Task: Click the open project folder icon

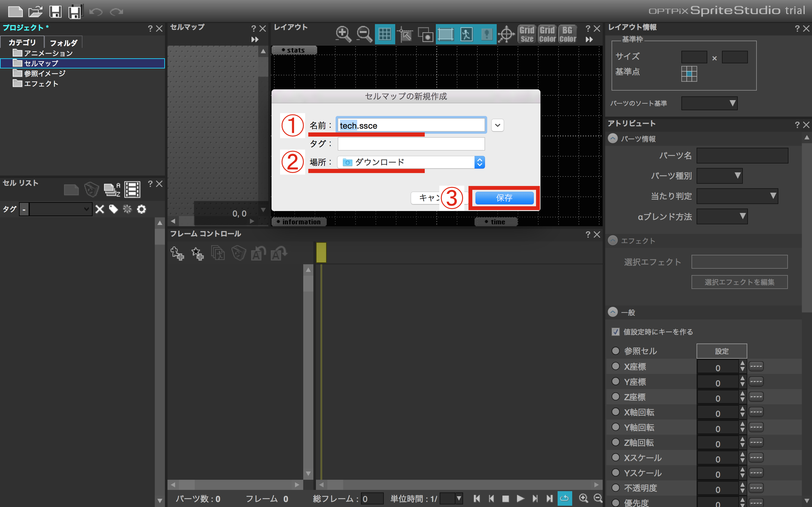Action: click(x=35, y=12)
